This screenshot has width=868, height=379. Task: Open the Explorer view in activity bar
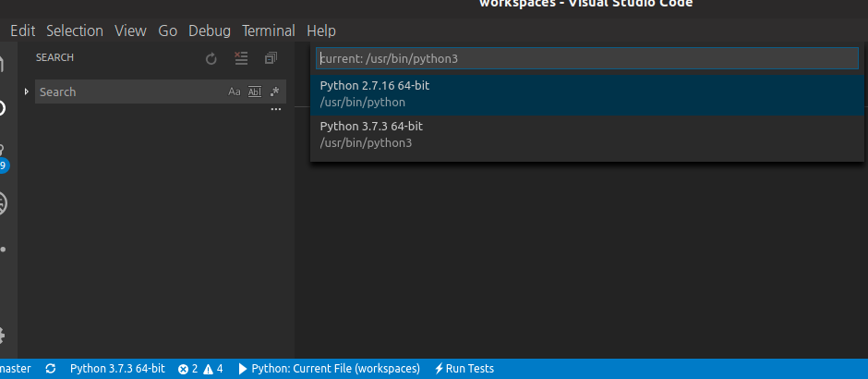pyautogui.click(x=3, y=64)
